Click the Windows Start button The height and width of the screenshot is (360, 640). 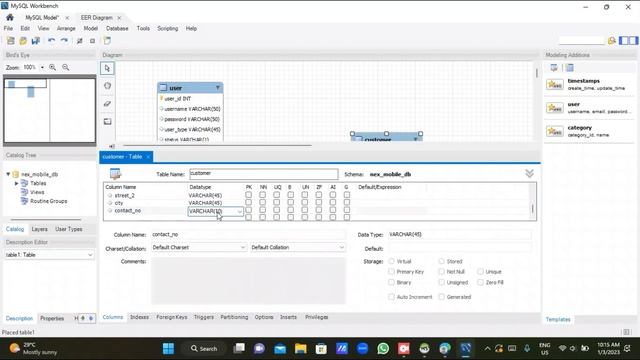tap(168, 348)
